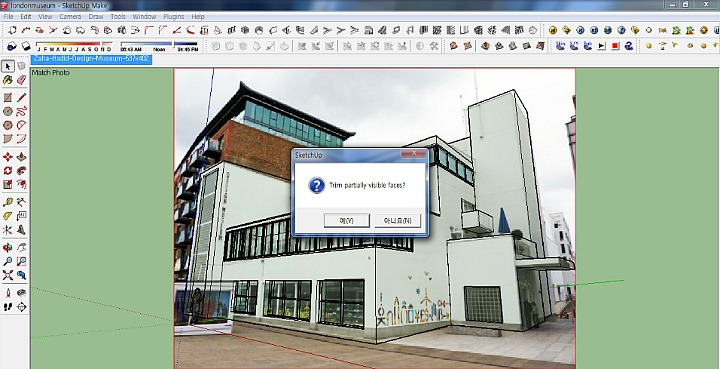The width and height of the screenshot is (720, 369).
Task: Click the red stop square in toolbar
Action: click(615, 46)
